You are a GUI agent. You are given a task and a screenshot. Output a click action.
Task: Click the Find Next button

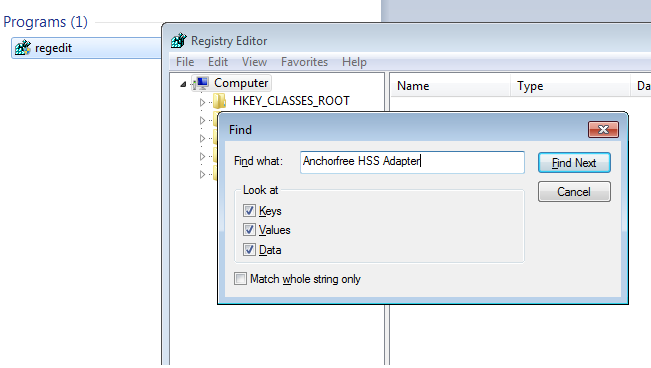click(x=574, y=163)
